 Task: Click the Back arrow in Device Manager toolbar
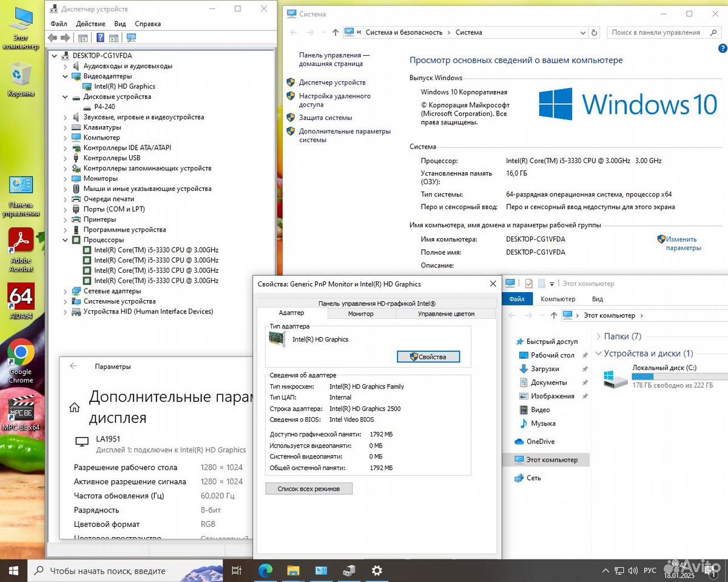(x=52, y=38)
